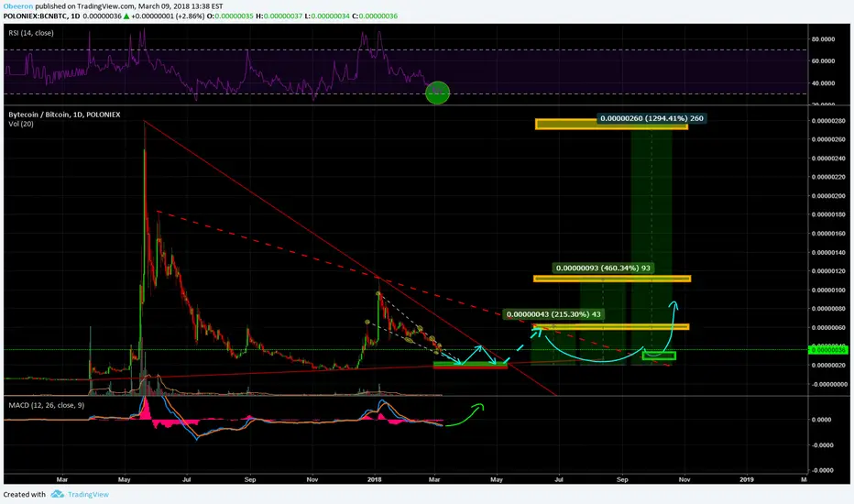Click 0.00000180 on the price axis
This screenshot has width=854, height=504.
click(x=827, y=214)
